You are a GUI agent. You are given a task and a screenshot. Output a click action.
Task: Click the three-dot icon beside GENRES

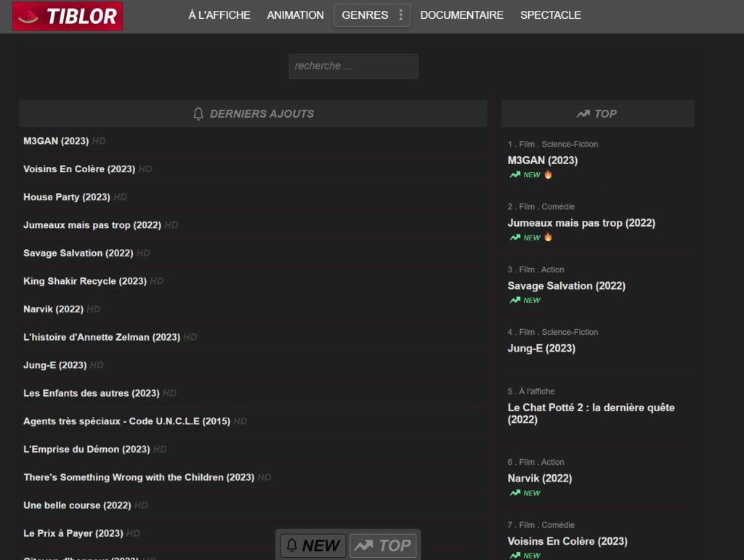tap(400, 15)
